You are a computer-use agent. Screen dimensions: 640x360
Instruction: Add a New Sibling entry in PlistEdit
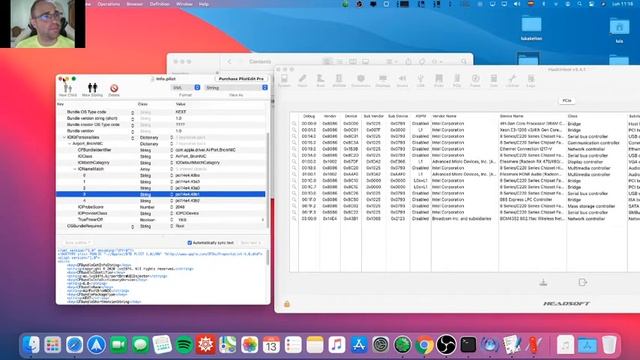click(92, 90)
